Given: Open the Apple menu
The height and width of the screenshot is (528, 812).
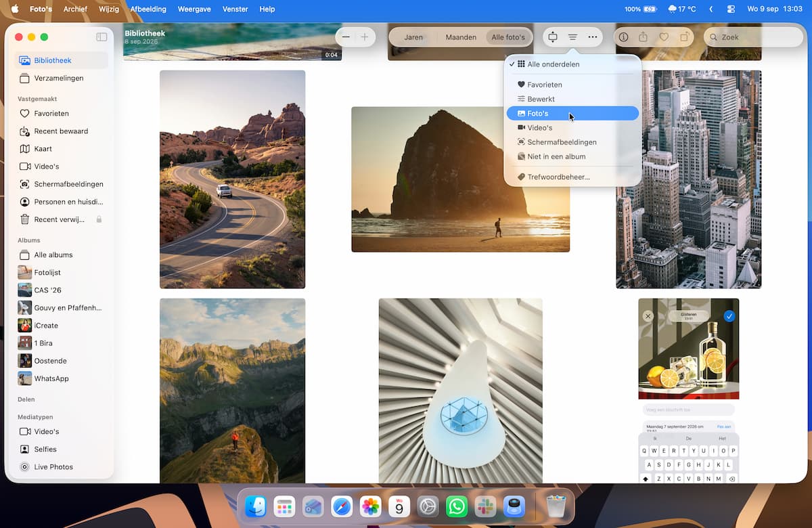Looking at the screenshot, I should click(x=14, y=9).
